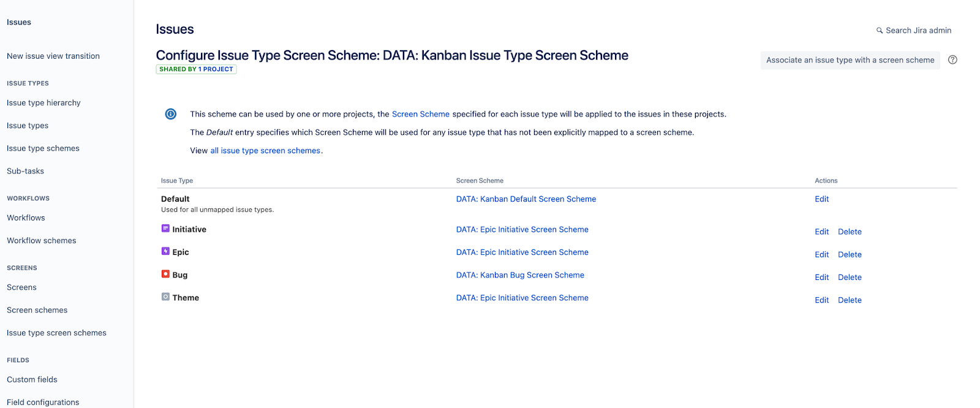This screenshot has width=980, height=408.
Task: Click the info icon beside the scheme description
Action: click(x=170, y=113)
